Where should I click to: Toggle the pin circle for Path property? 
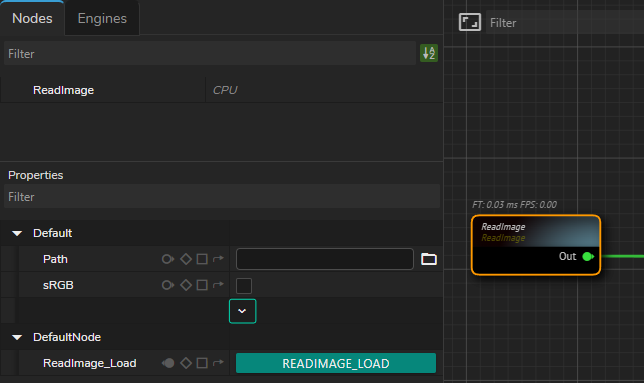tap(168, 259)
